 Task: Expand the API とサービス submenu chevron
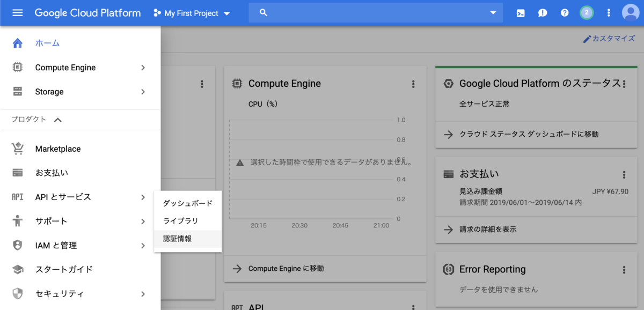pyautogui.click(x=143, y=197)
